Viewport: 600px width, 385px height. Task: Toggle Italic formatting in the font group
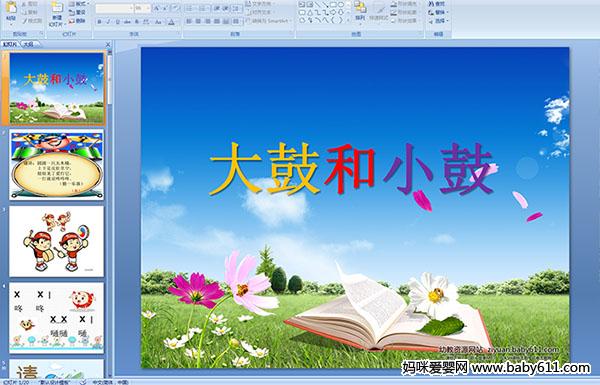[108, 22]
